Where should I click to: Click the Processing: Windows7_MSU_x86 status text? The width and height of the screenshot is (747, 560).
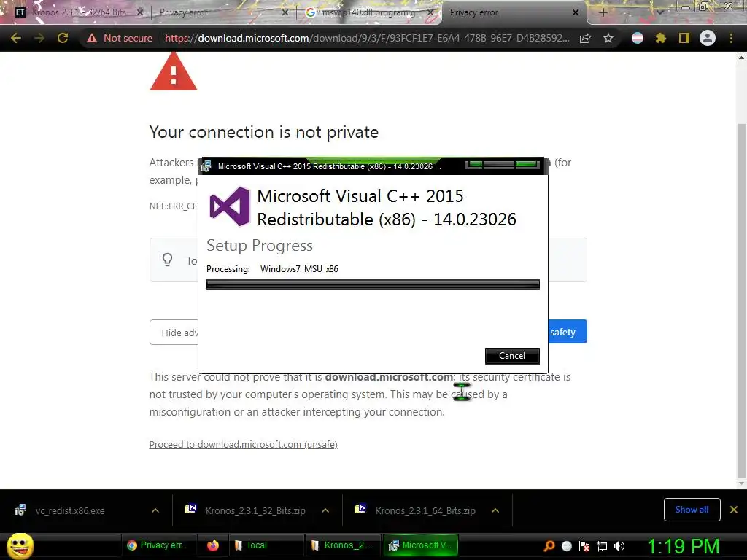pyautogui.click(x=272, y=269)
